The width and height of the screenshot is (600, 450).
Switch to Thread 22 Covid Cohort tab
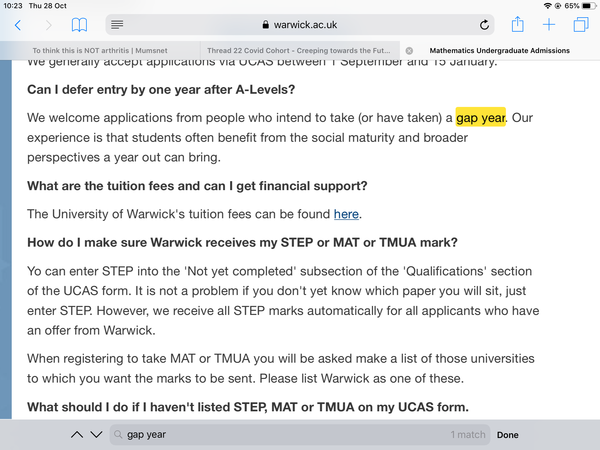299,51
